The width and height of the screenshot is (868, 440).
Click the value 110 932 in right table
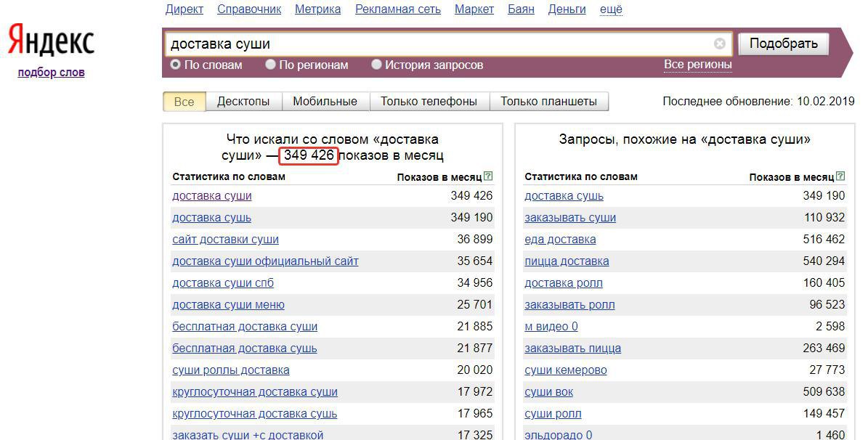pyautogui.click(x=825, y=218)
